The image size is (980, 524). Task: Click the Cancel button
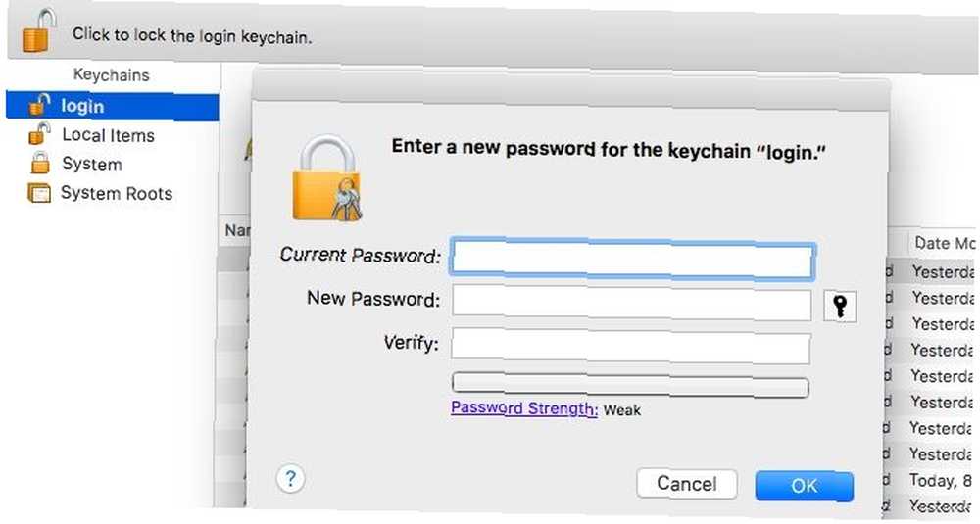pos(686,484)
